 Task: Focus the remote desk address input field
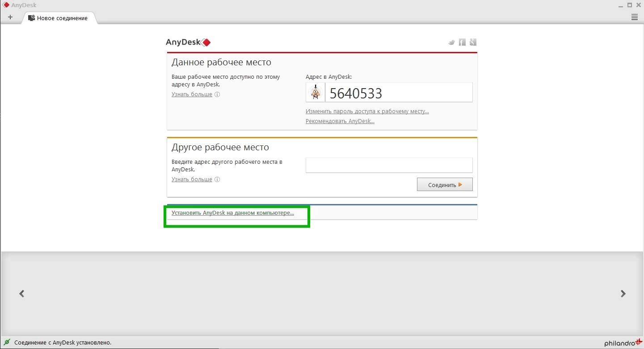pos(389,165)
